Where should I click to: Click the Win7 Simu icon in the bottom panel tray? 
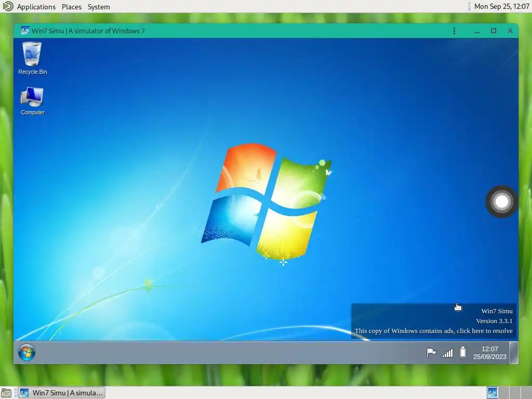[492, 393]
